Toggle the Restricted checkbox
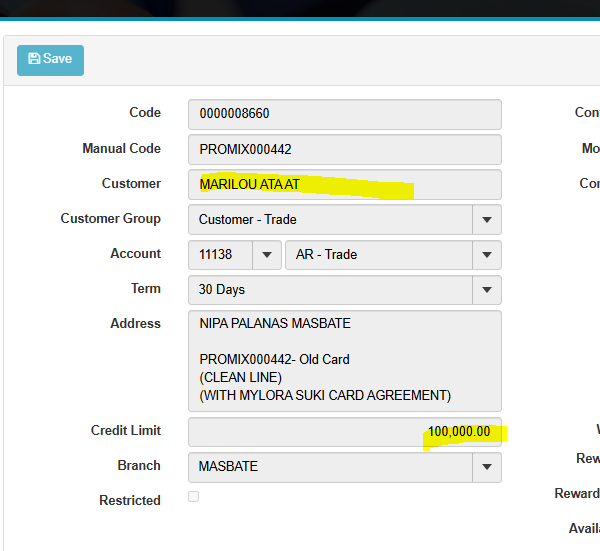The height and width of the screenshot is (551, 600). click(x=194, y=497)
